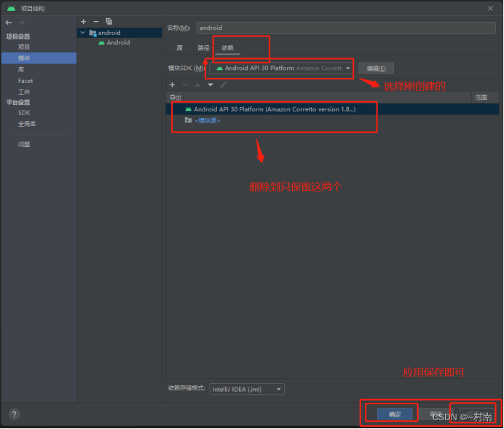This screenshot has width=504, height=429.
Task: Click the forward navigation arrow
Action: click(22, 23)
